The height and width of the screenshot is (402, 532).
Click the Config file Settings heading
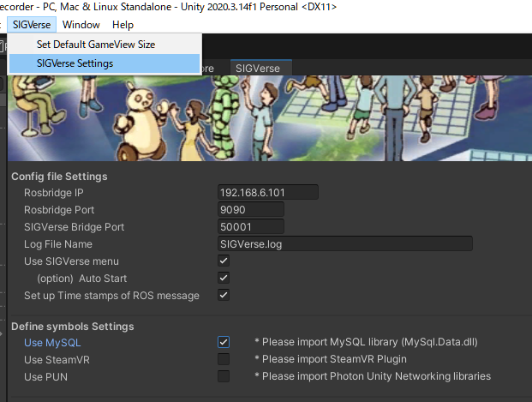[59, 177]
